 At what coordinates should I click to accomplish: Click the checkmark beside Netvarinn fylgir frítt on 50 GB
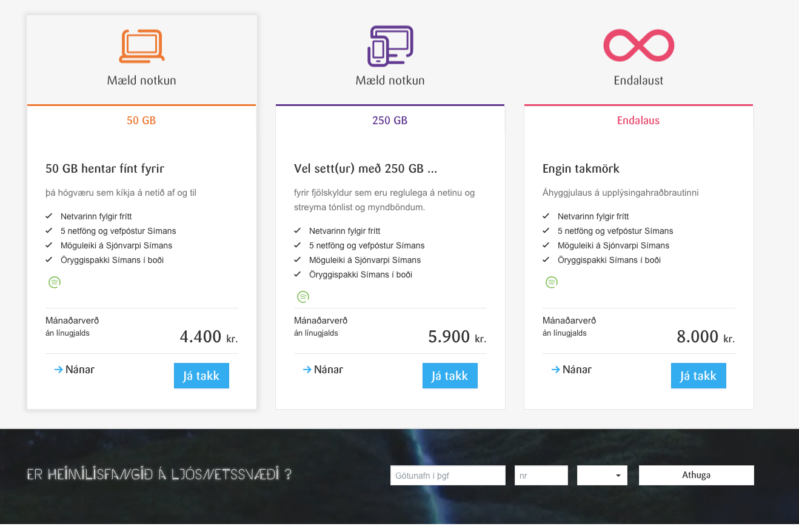(x=48, y=216)
